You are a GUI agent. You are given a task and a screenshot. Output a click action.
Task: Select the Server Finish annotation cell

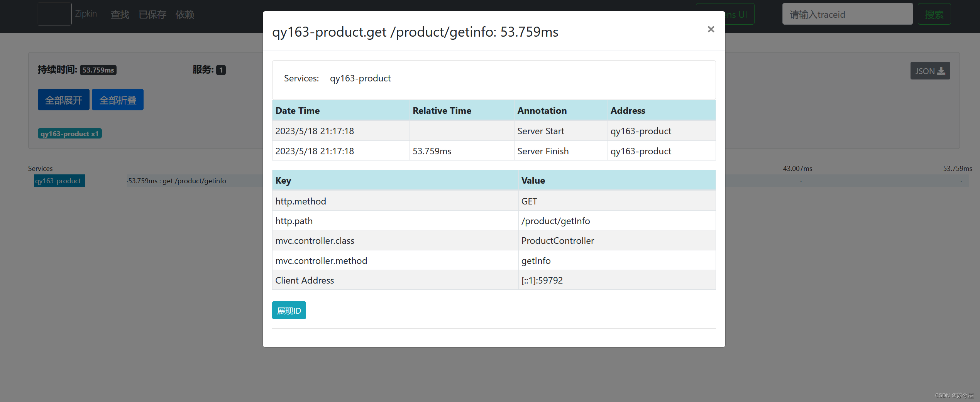point(560,151)
